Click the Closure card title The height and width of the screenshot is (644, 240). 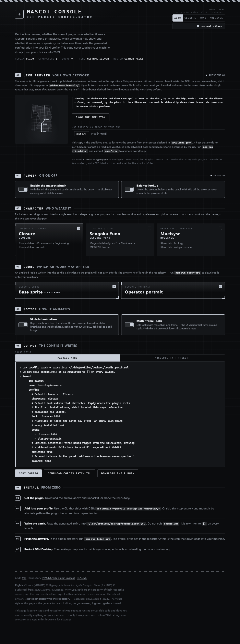(x=27, y=234)
